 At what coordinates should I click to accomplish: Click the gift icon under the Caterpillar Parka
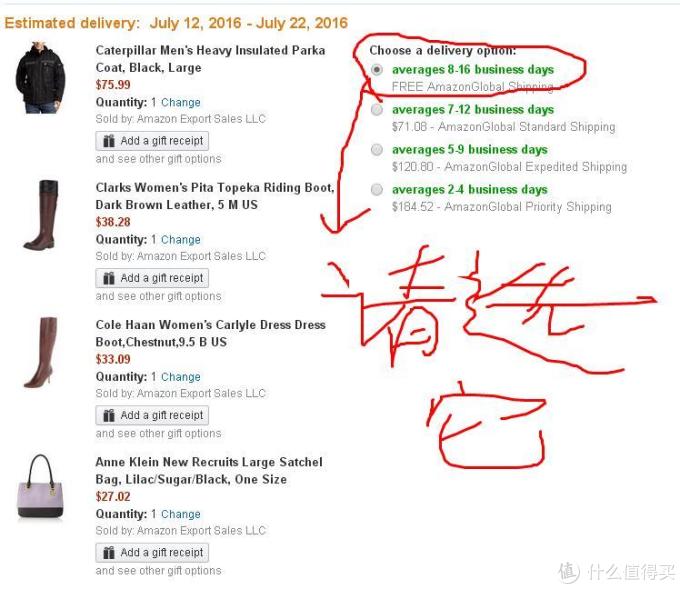point(109,141)
